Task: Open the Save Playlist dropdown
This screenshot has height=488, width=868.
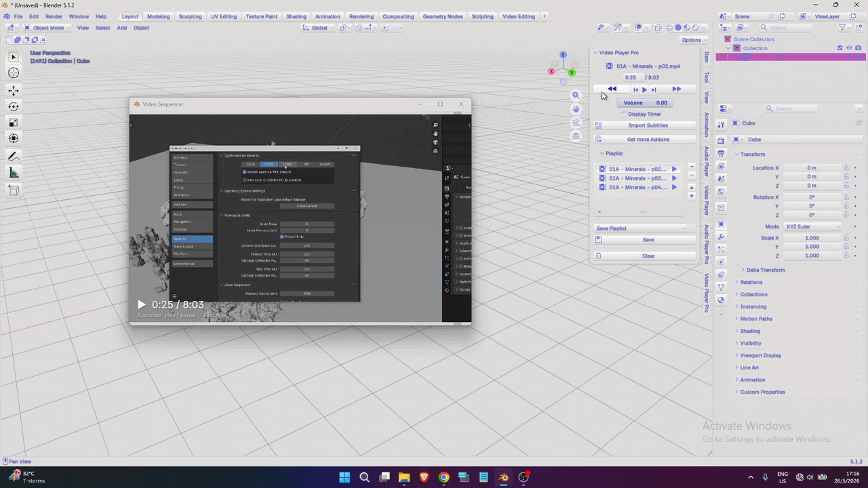Action: point(641,228)
